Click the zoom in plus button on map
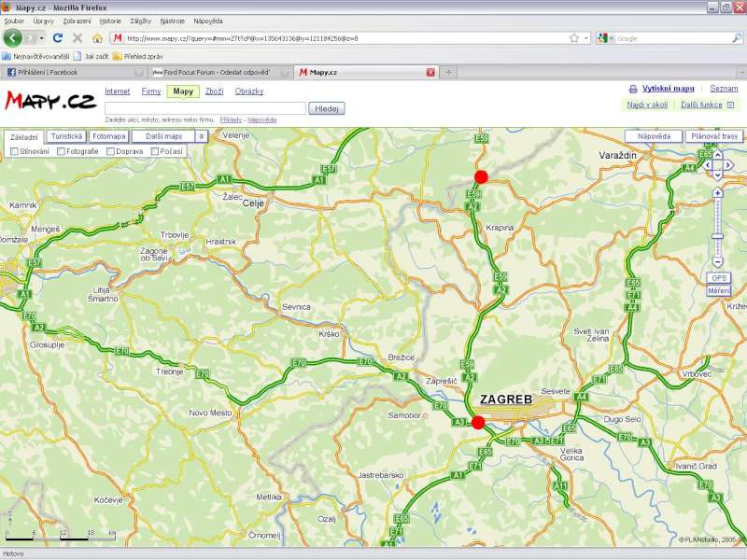 [717, 193]
